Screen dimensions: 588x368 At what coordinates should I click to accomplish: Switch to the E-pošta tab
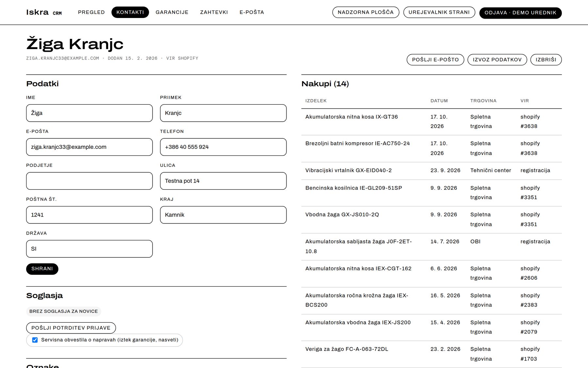(252, 12)
